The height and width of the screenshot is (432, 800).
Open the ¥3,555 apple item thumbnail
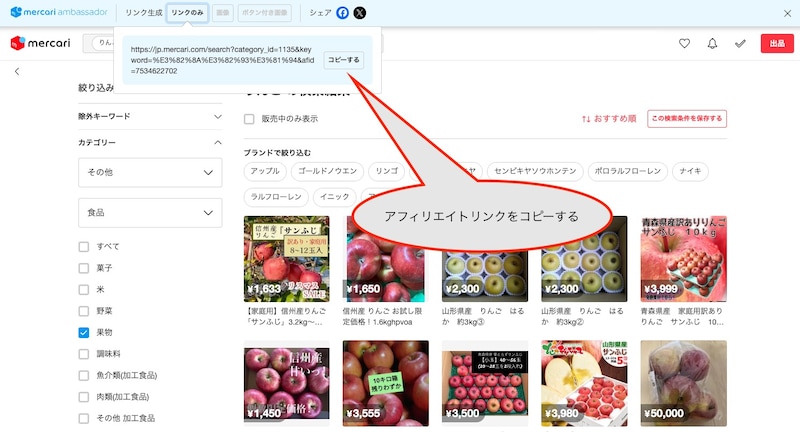[x=386, y=383]
